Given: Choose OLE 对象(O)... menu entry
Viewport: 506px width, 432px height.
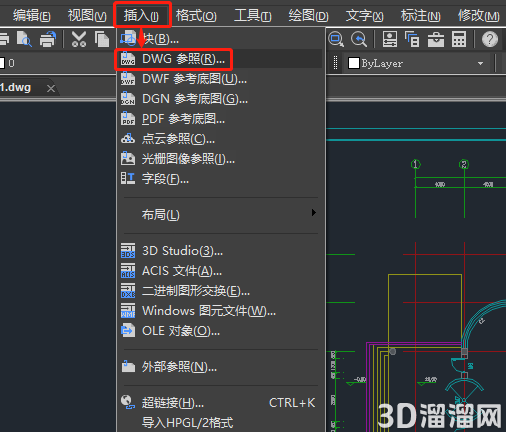Looking at the screenshot, I should (221, 331).
